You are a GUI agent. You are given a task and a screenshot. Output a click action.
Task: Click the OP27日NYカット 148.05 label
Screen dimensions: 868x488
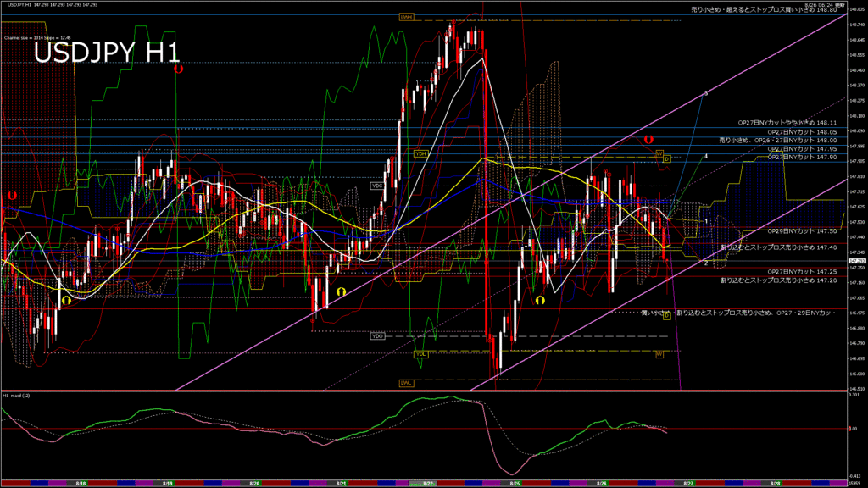[801, 132]
